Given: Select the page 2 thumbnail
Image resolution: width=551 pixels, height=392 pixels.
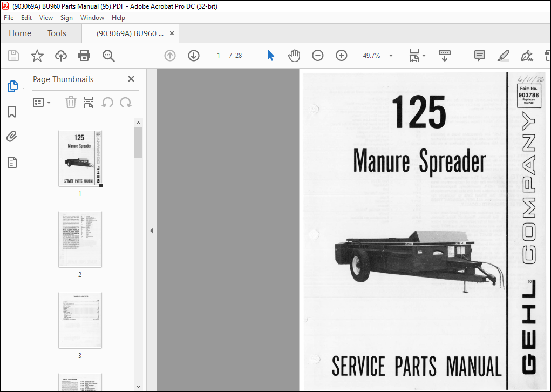Looking at the screenshot, I should click(x=80, y=239).
